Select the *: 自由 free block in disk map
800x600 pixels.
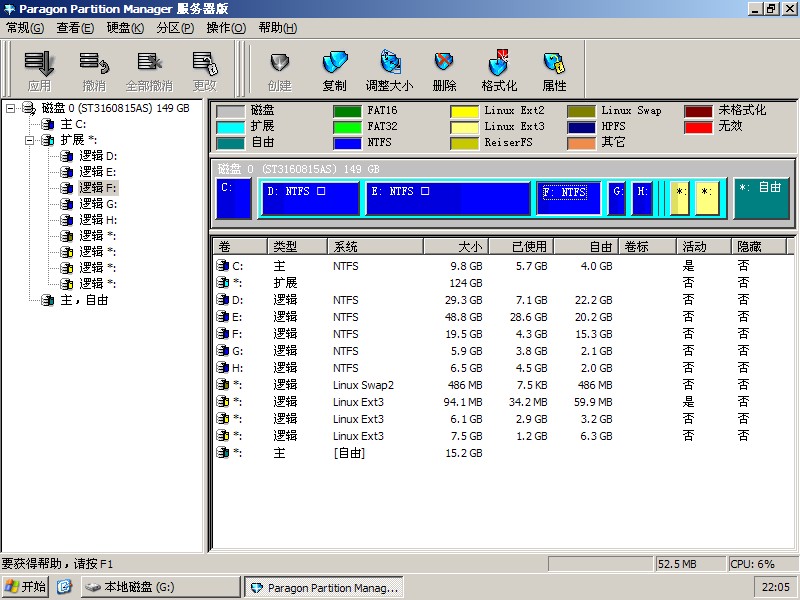(x=761, y=198)
